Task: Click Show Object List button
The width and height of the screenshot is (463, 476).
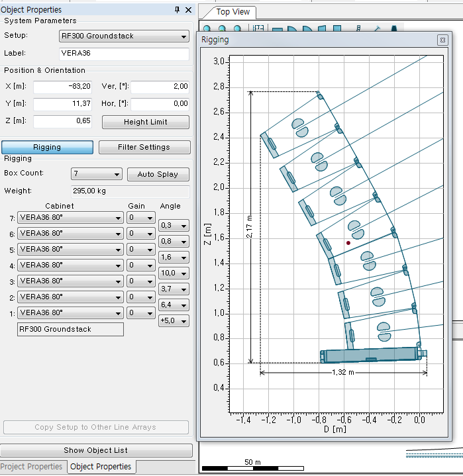Action: pyautogui.click(x=96, y=450)
